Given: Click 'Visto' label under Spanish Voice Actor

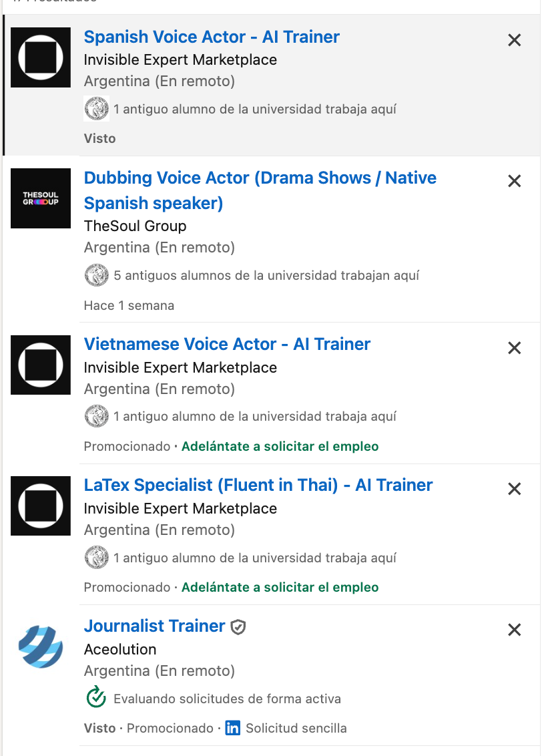Looking at the screenshot, I should (99, 138).
